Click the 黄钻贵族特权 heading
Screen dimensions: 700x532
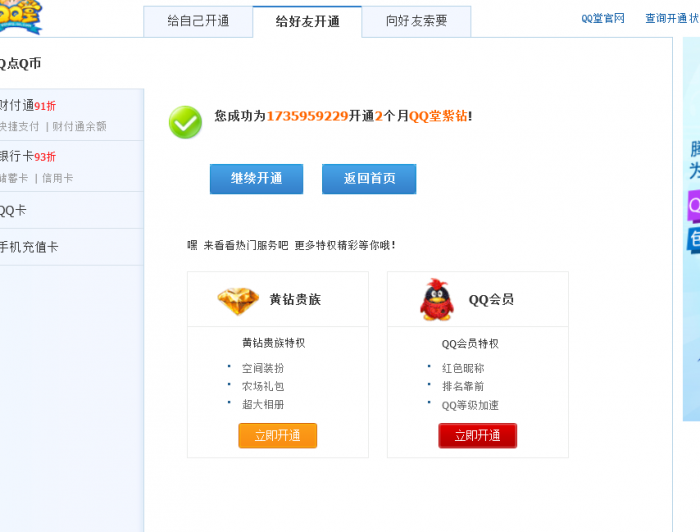(274, 343)
